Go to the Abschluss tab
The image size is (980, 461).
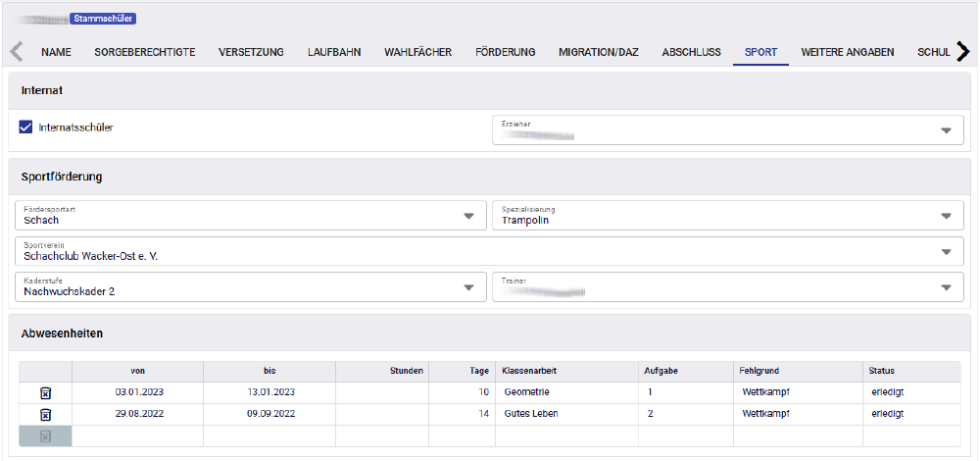point(691,52)
